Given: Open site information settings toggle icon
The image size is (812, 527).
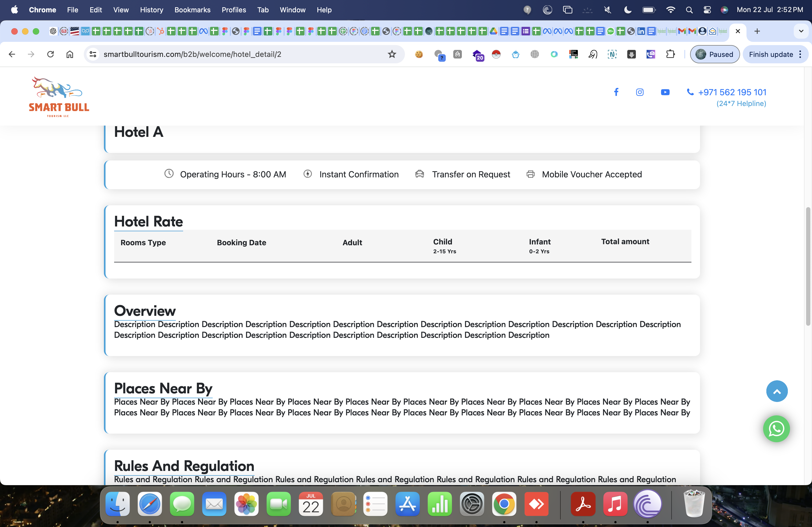Looking at the screenshot, I should 93,54.
